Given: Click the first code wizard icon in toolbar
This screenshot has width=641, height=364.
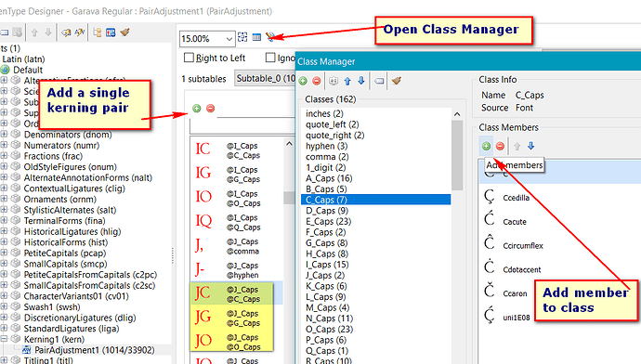Looking at the screenshot, I should [x=66, y=32].
